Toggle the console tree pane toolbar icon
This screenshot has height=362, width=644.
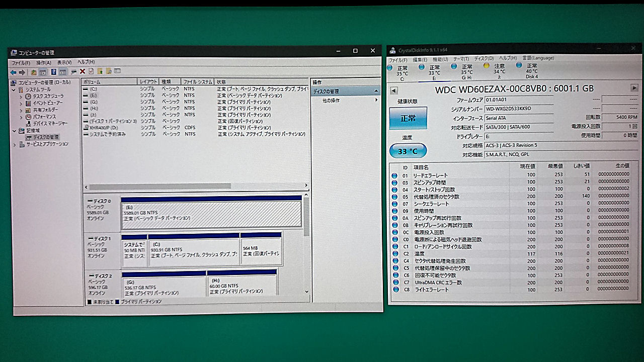coord(42,71)
